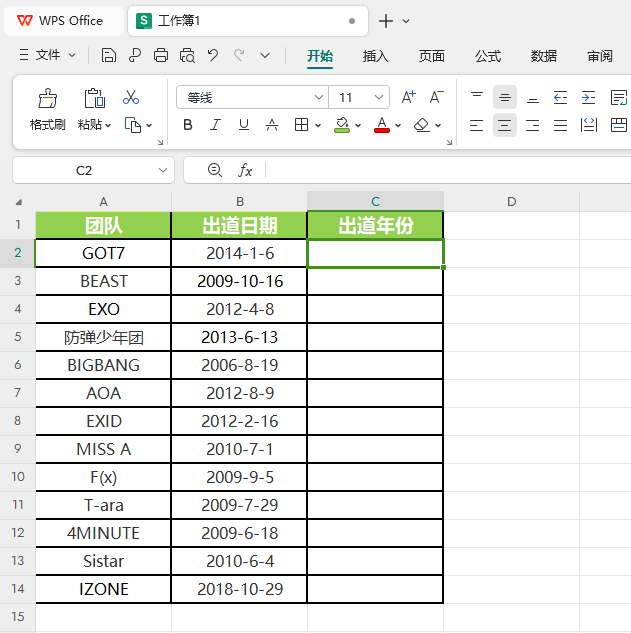Toggle center horizontal alignment
631x633 pixels.
click(x=505, y=126)
